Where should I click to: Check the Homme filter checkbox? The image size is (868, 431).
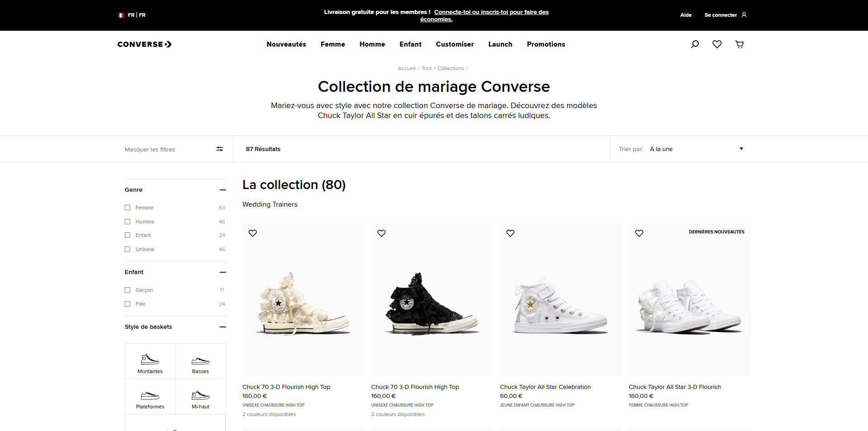[127, 222]
